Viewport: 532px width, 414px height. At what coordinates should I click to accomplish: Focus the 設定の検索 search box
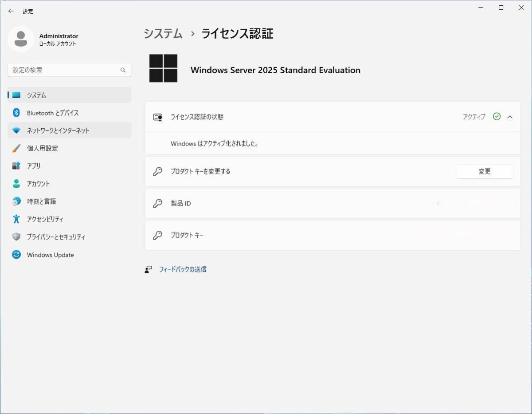point(64,70)
